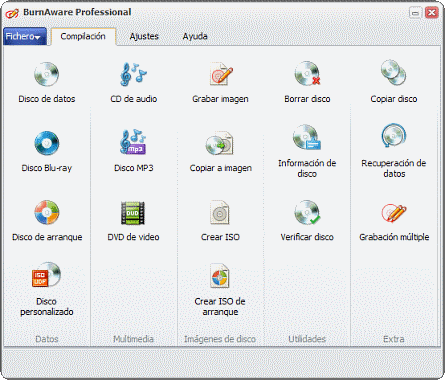Open the Fichero dropdown menu
Screen dimensions: 445x380
click(25, 36)
